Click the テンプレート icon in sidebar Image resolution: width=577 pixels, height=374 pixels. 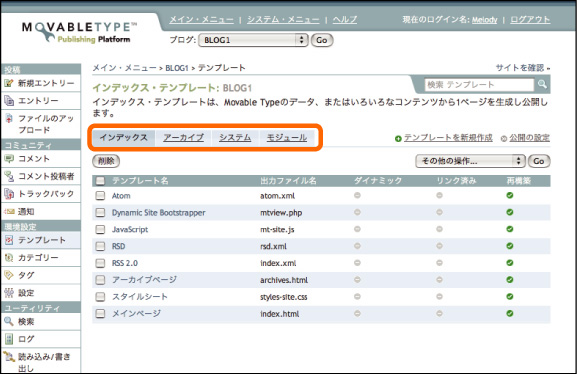click(9, 240)
